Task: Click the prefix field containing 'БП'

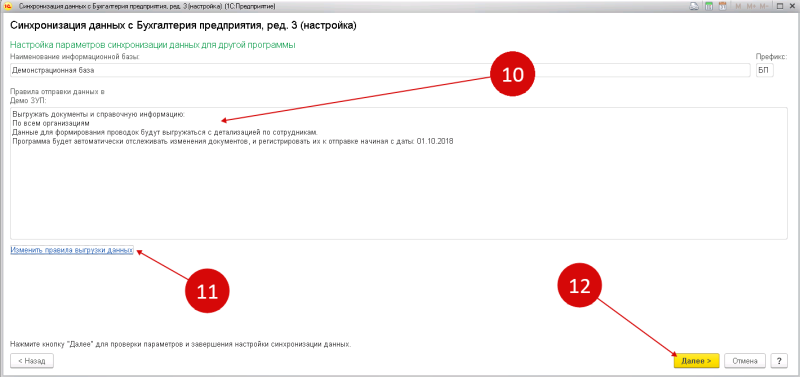Action: pos(764,70)
